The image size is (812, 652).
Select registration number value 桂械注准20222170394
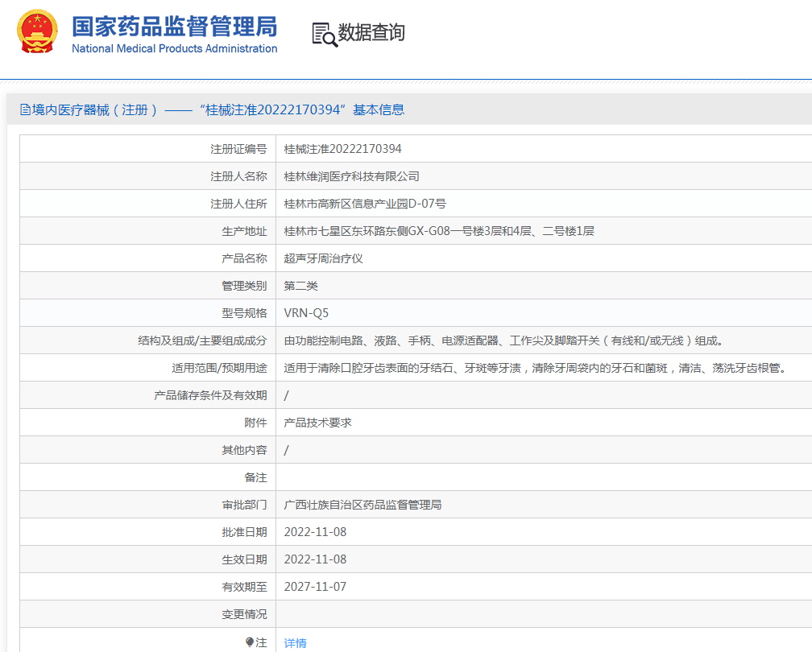pos(343,149)
